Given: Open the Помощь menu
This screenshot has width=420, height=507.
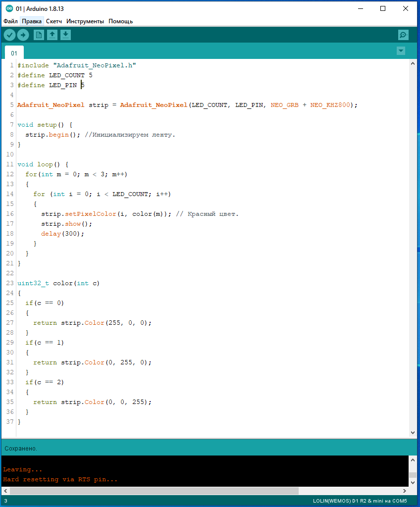Looking at the screenshot, I should (x=120, y=21).
